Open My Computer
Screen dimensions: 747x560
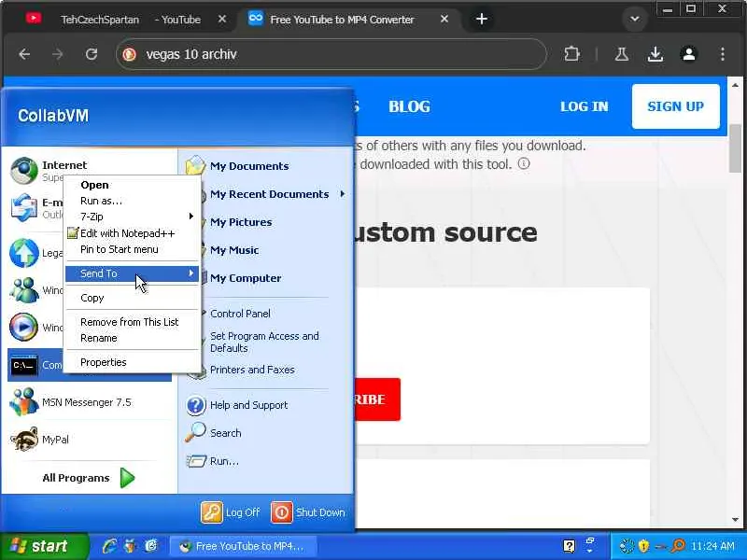click(246, 278)
